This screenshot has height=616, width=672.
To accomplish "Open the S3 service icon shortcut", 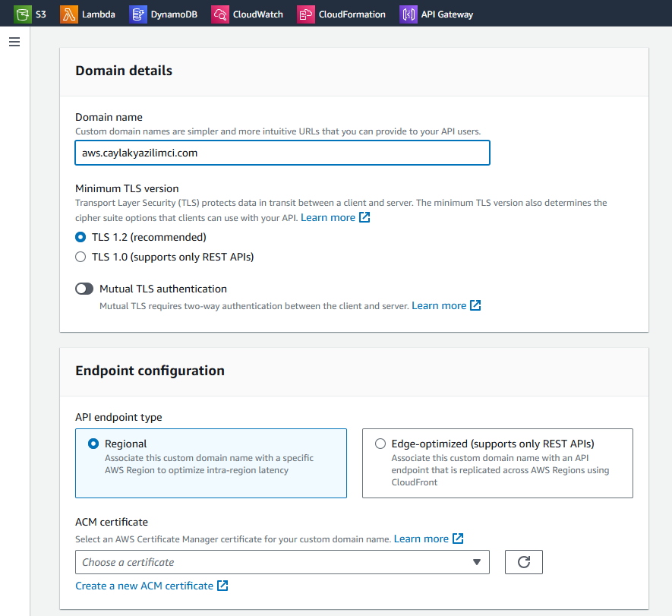I will (x=22, y=14).
